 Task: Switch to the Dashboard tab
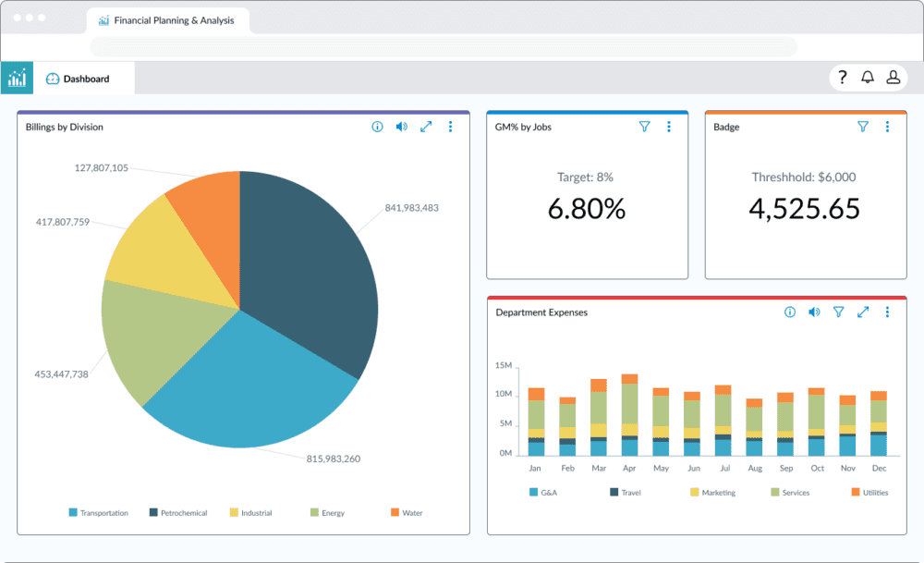[79, 78]
